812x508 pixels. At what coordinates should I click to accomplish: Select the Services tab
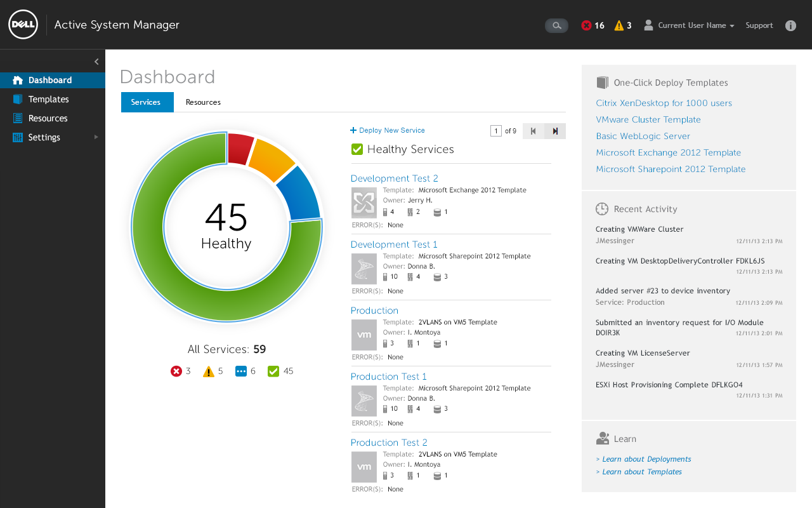tap(147, 102)
